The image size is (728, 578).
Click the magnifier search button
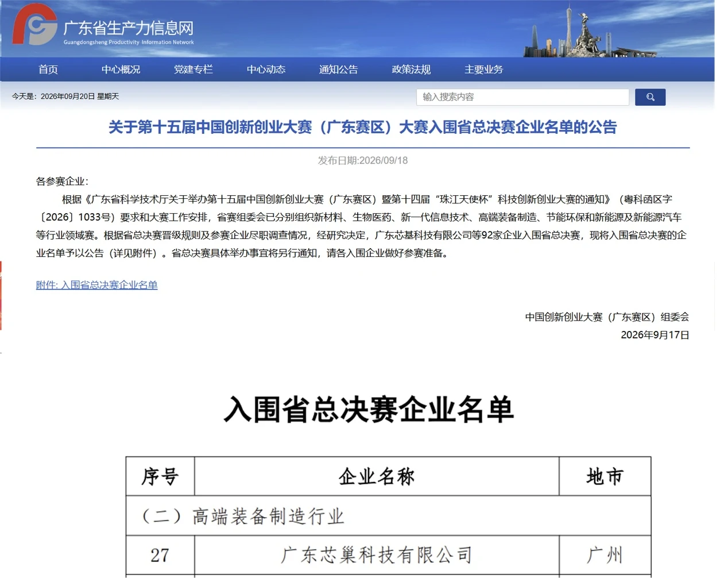[650, 97]
